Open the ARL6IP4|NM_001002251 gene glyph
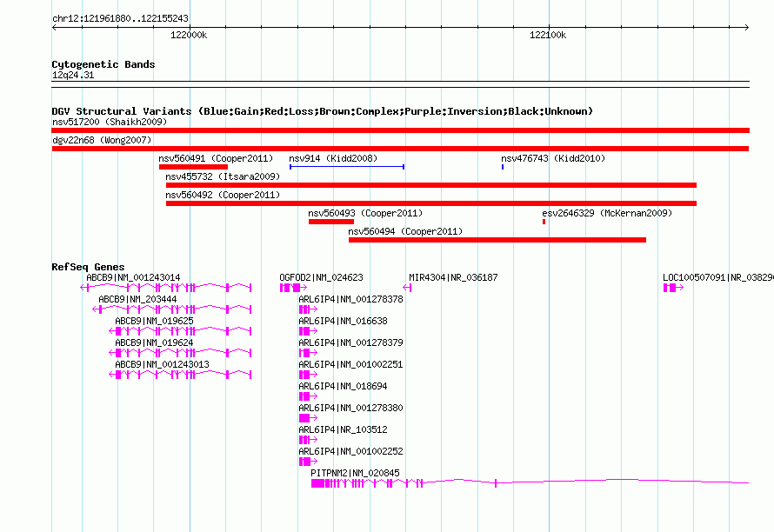 point(308,375)
